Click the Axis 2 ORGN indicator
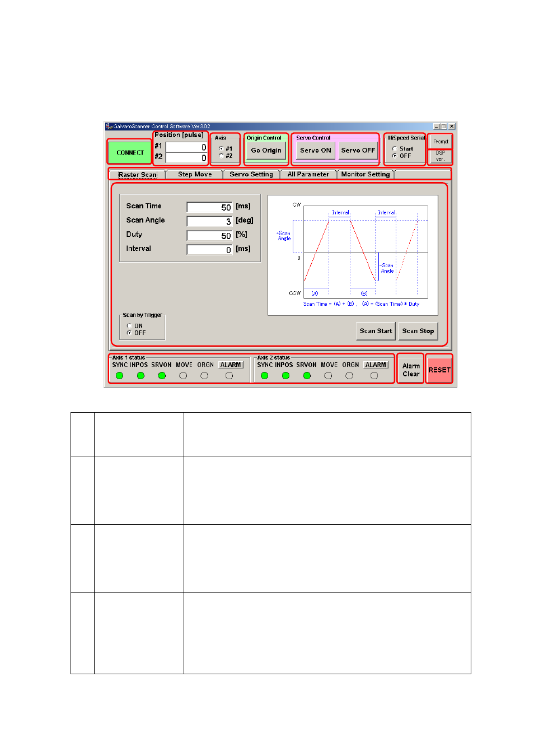Viewport: 534px width, 756px height. point(349,376)
